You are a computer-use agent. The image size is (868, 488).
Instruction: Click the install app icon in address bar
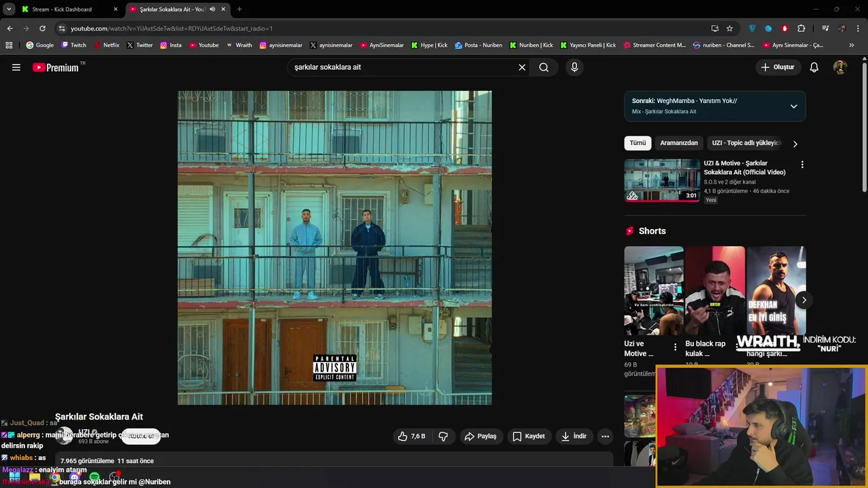[x=715, y=28]
